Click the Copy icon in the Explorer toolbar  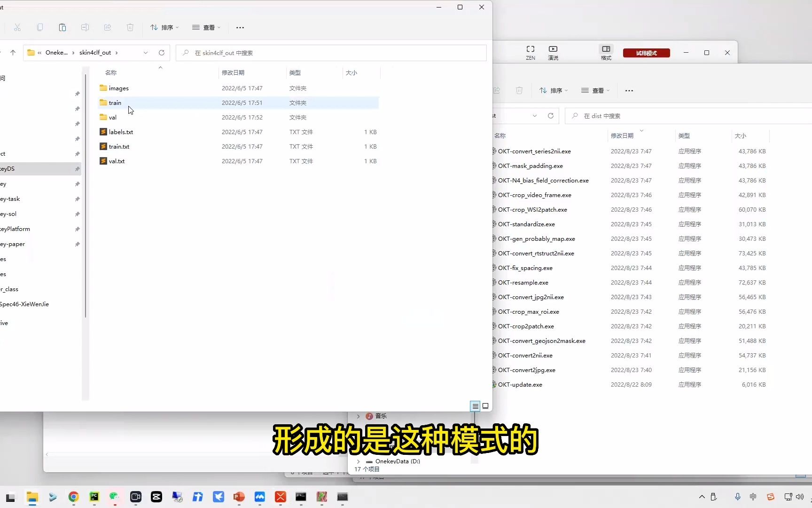(x=40, y=27)
